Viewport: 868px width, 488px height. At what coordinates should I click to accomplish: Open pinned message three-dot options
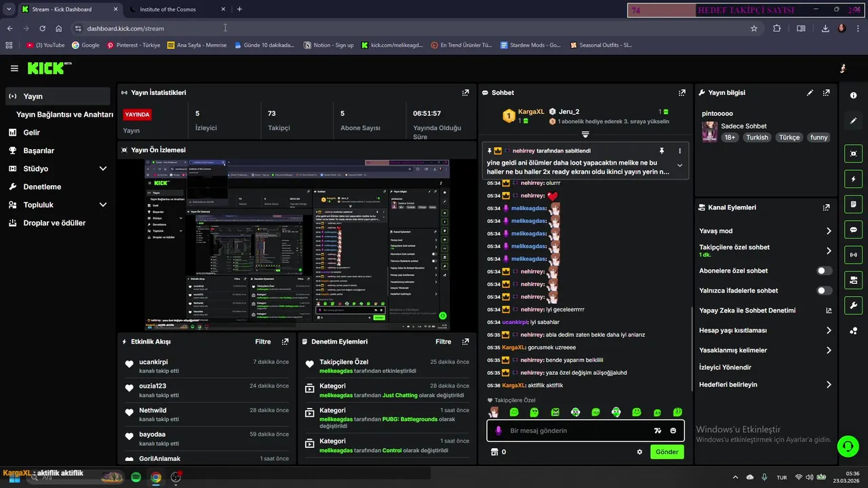[x=679, y=150]
